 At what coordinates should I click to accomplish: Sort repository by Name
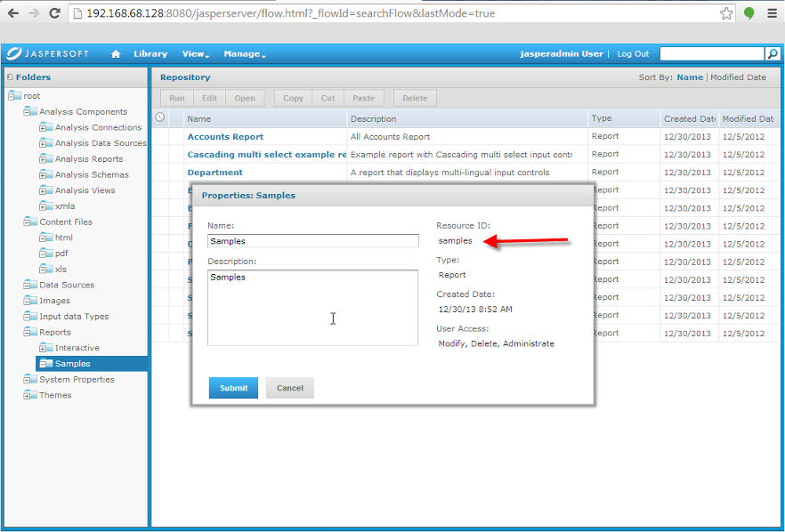click(690, 77)
